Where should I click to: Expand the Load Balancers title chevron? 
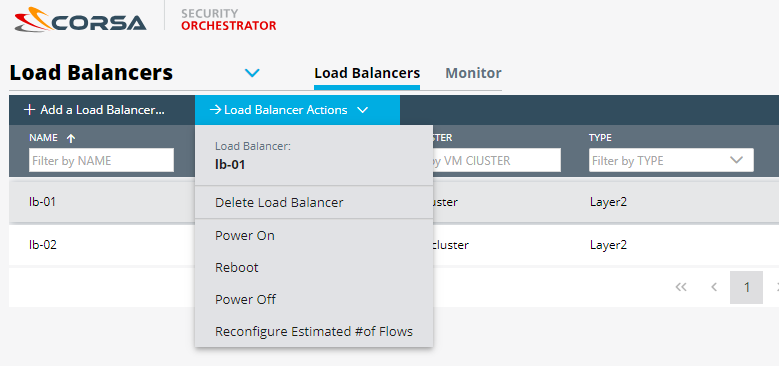pos(252,73)
